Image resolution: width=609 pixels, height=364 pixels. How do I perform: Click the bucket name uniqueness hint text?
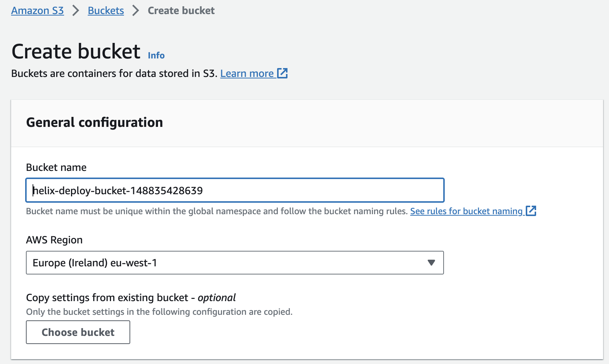pos(217,211)
